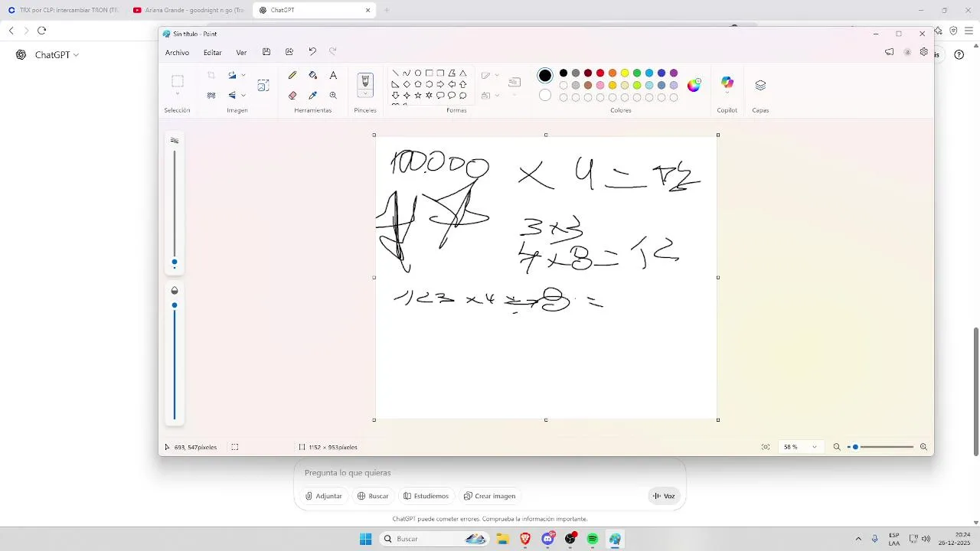Open Paint settings gear
Viewport: 980px width, 551px height.
pyautogui.click(x=924, y=52)
